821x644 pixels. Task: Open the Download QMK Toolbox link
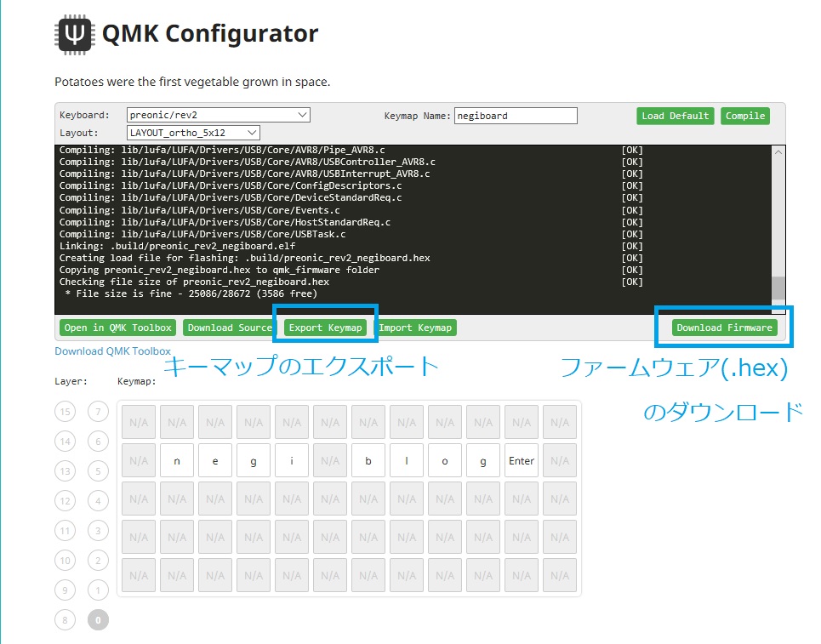point(112,351)
